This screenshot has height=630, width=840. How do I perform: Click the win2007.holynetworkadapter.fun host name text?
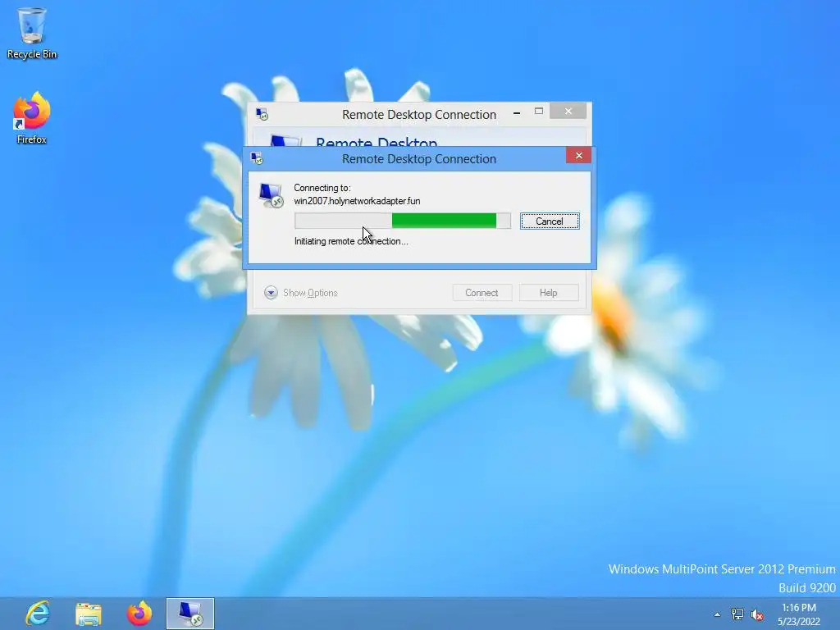[x=358, y=201]
